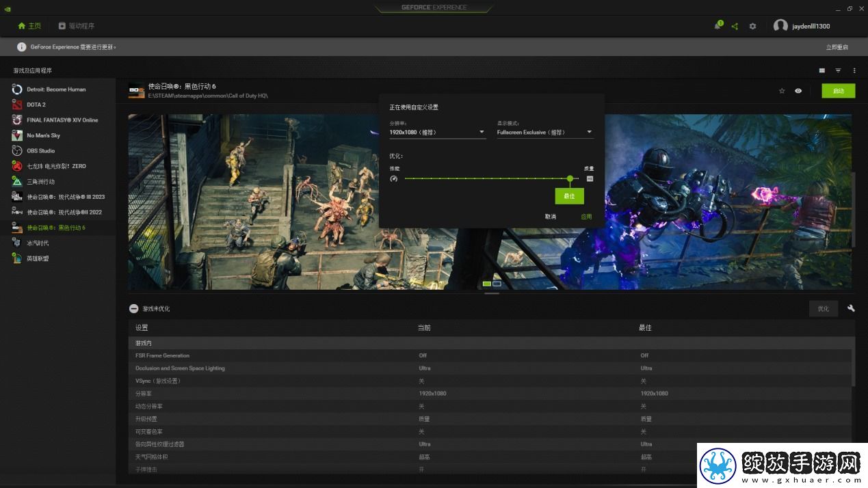Click the 优化 optimize button

click(824, 308)
